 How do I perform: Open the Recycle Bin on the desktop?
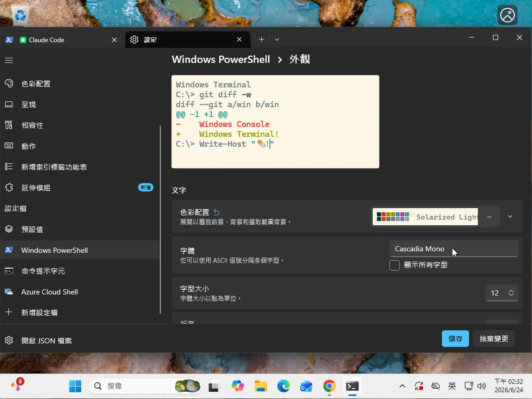20,14
